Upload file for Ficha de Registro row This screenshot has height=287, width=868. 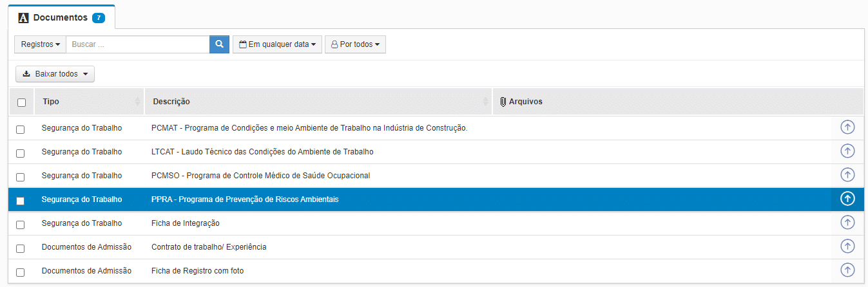coord(847,270)
